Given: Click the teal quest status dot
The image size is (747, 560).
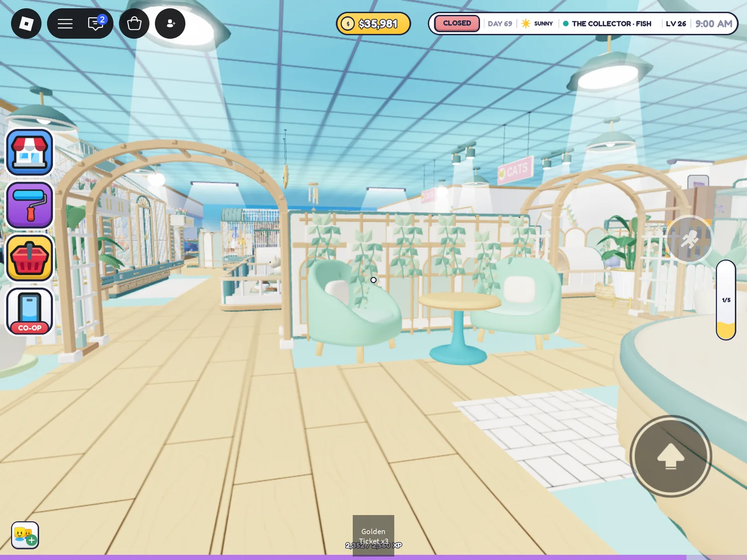Looking at the screenshot, I should pos(566,23).
